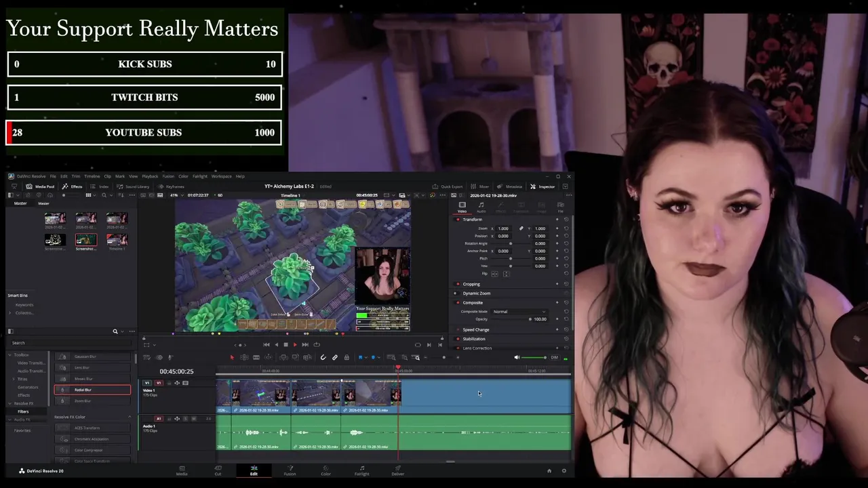Open the Fusion menu in menu bar
The width and height of the screenshot is (868, 488).
pos(168,176)
